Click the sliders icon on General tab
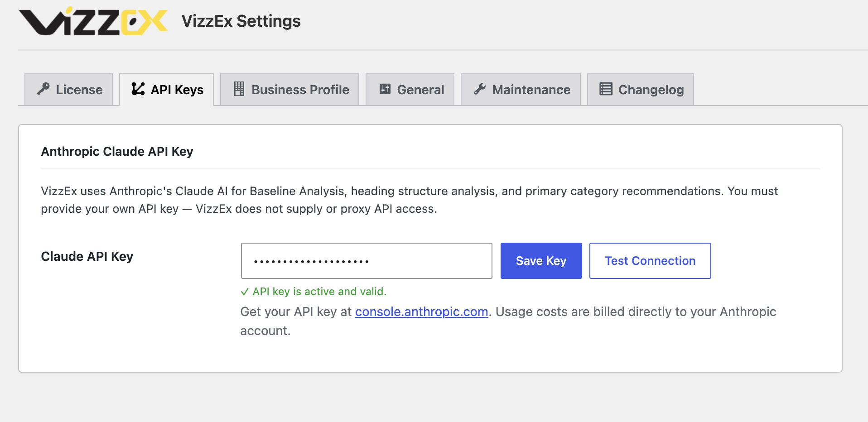 click(385, 89)
